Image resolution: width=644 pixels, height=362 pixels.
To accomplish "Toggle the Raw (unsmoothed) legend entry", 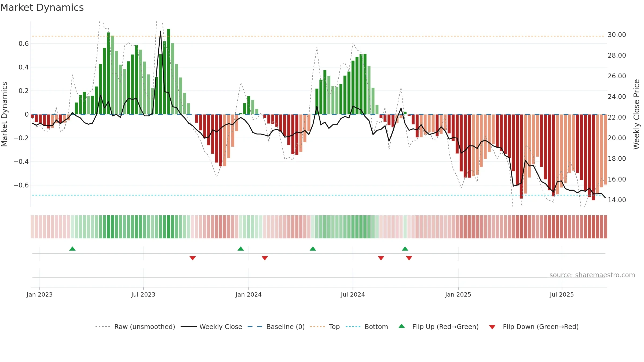I will click(135, 327).
